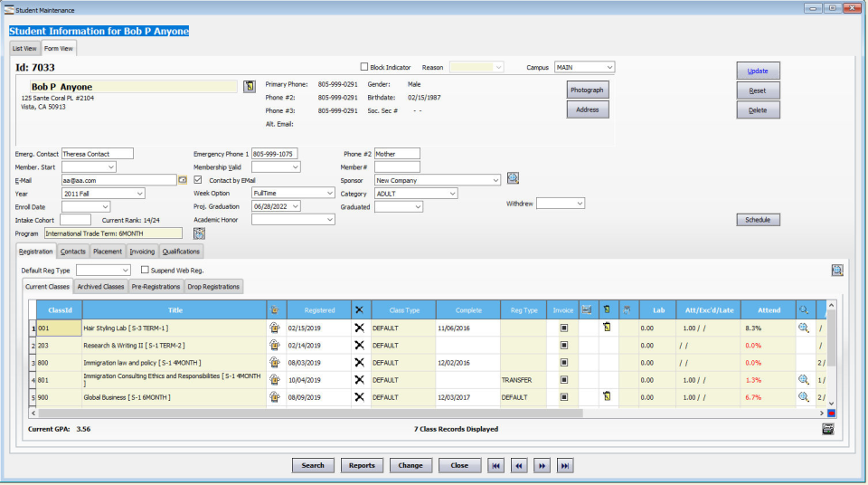The width and height of the screenshot is (868, 485).
Task: Click the Search button
Action: coord(313,466)
